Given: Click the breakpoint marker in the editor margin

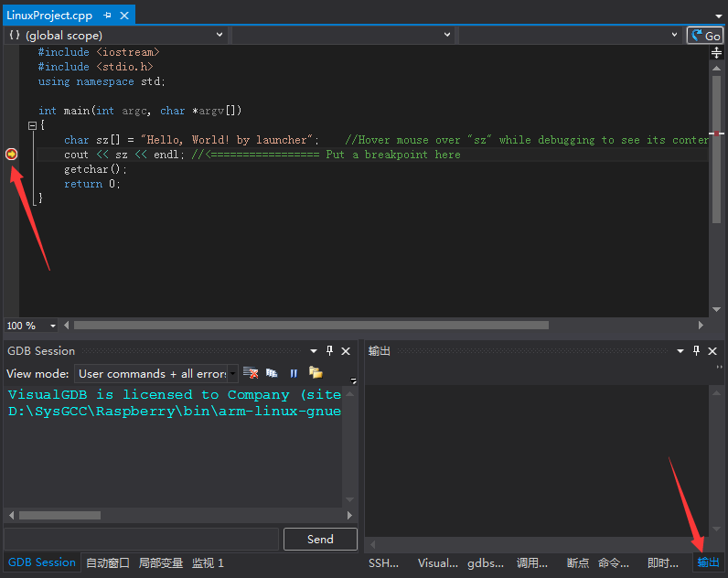Looking at the screenshot, I should point(12,155).
